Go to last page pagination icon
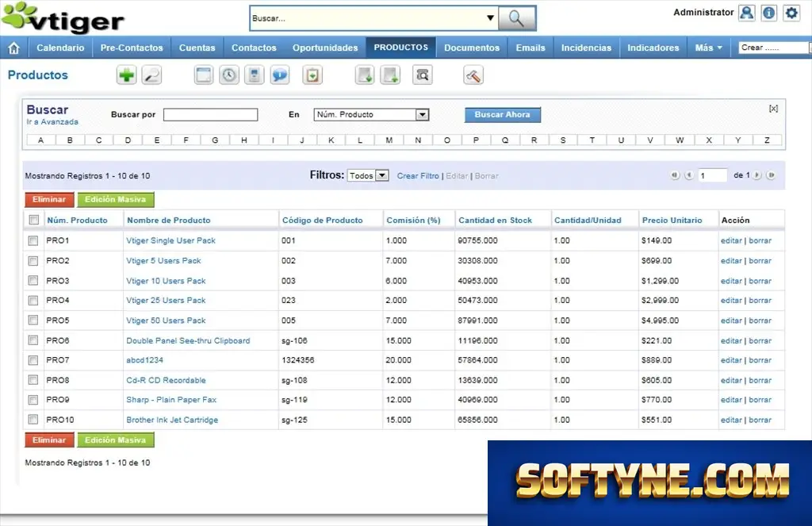812x526 pixels. point(771,175)
